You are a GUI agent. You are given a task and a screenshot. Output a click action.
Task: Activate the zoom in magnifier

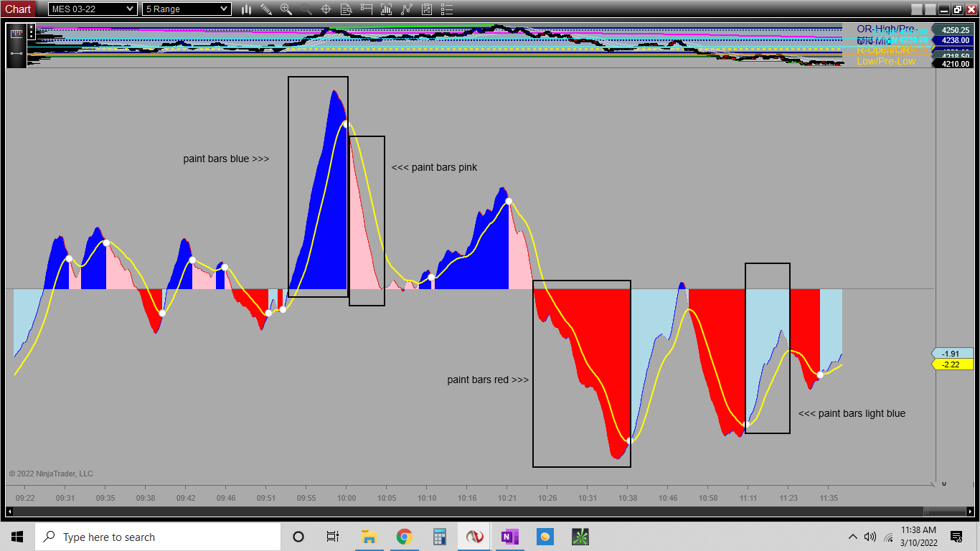[x=286, y=9]
